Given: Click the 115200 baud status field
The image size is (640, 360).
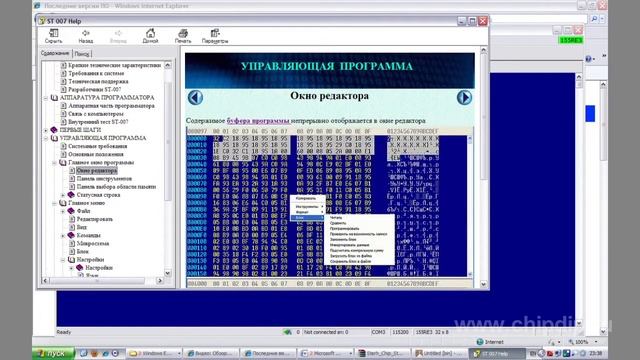Looking at the screenshot, I should point(400,332).
